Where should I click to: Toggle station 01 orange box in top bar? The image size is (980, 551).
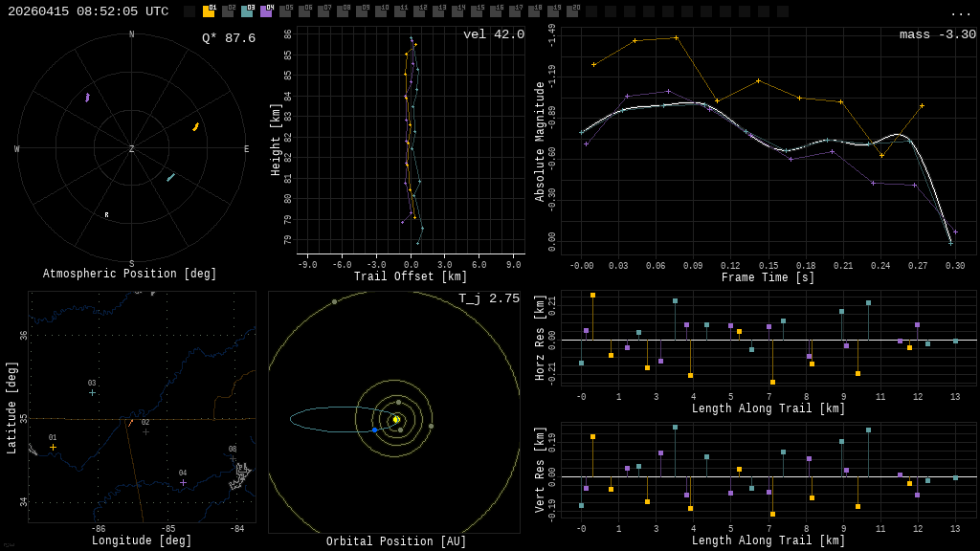coord(209,11)
